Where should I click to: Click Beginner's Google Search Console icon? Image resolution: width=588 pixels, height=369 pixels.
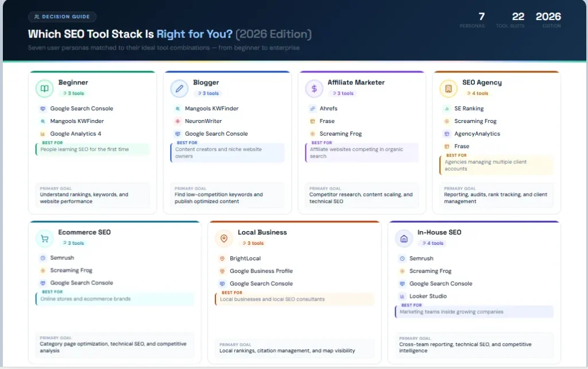pos(42,109)
